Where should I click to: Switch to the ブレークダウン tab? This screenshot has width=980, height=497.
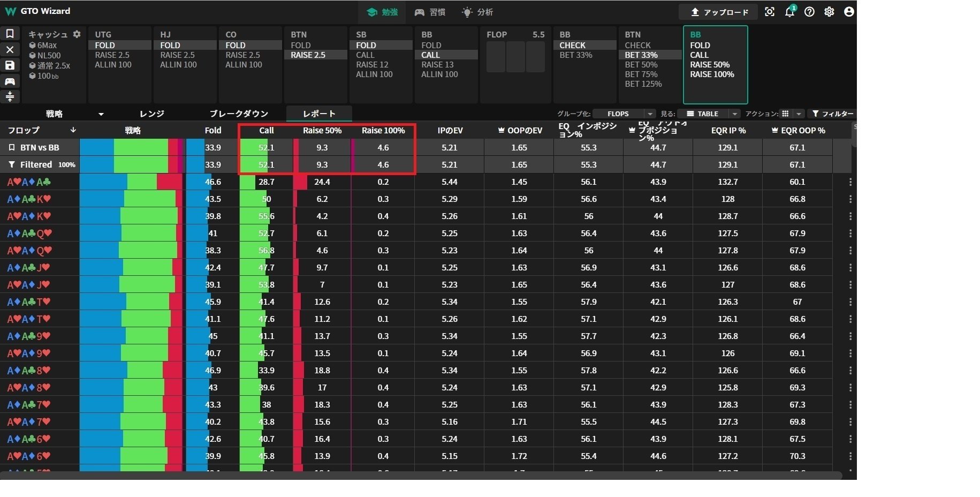239,114
